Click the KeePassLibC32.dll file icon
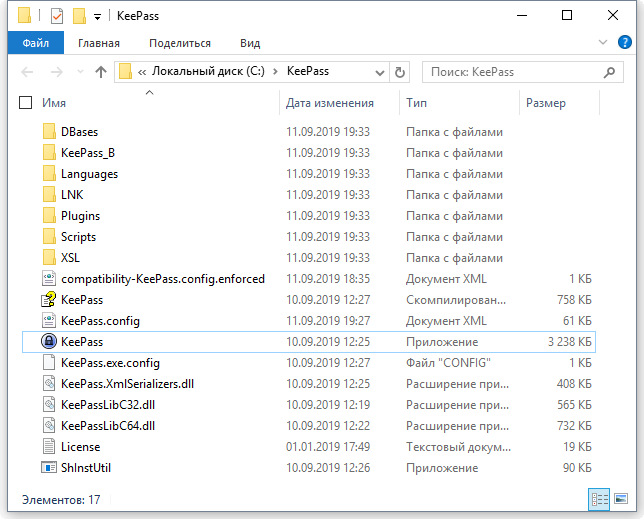The height and width of the screenshot is (519, 644). pos(49,404)
